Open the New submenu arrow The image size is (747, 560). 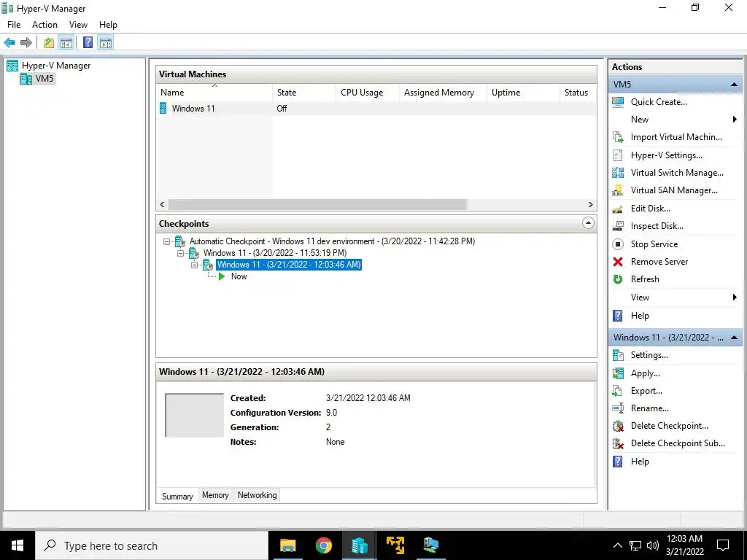click(735, 120)
